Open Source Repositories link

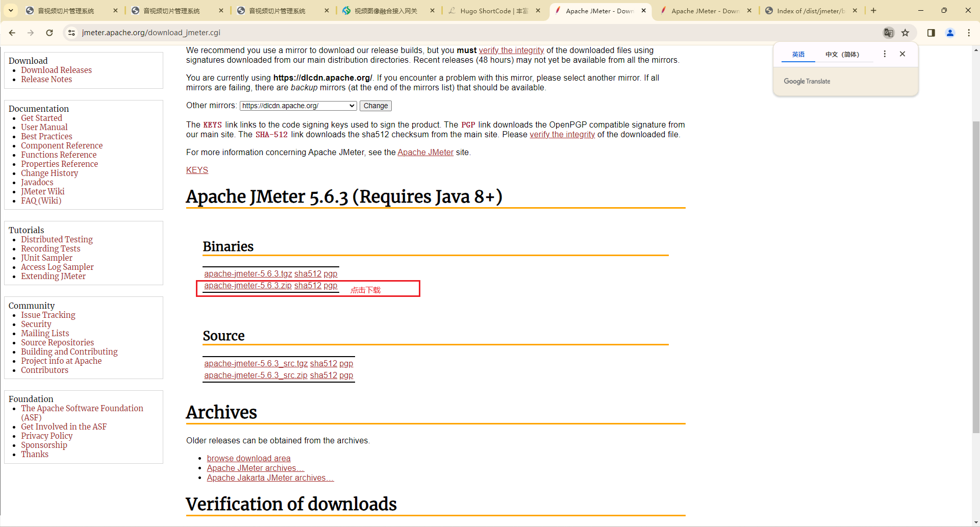(57, 343)
